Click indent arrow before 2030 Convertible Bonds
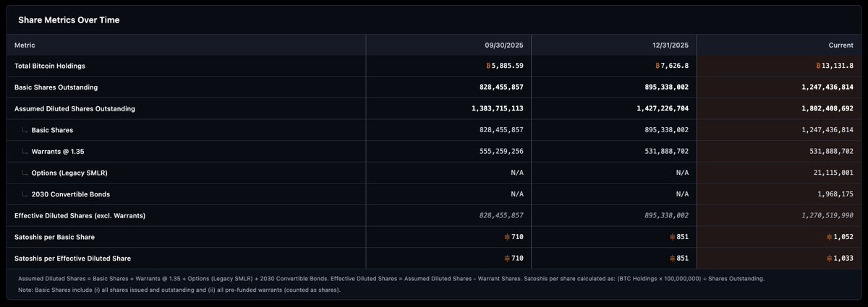This screenshot has width=868, height=307. pos(24,194)
